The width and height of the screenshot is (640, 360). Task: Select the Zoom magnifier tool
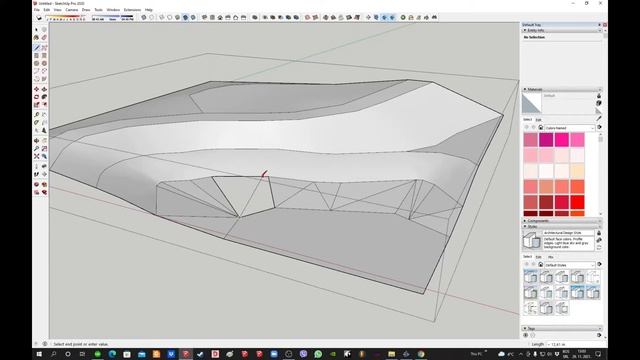tap(36, 148)
